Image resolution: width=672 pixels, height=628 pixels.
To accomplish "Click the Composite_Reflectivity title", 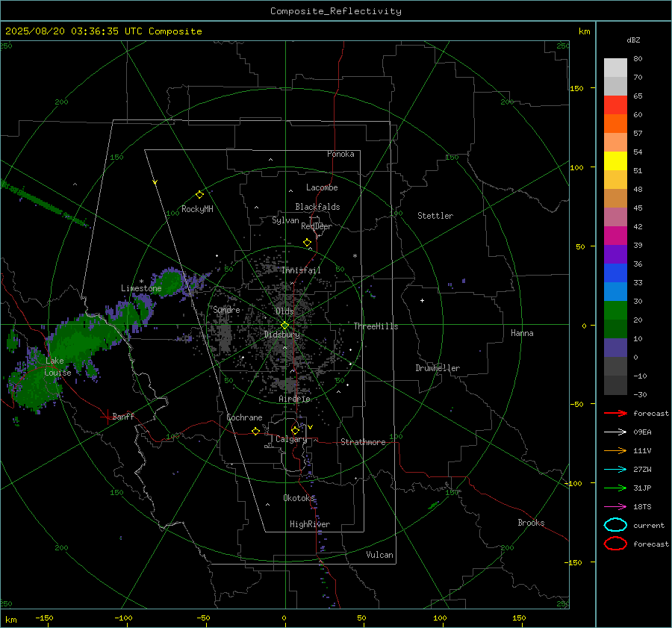I will pyautogui.click(x=336, y=11).
